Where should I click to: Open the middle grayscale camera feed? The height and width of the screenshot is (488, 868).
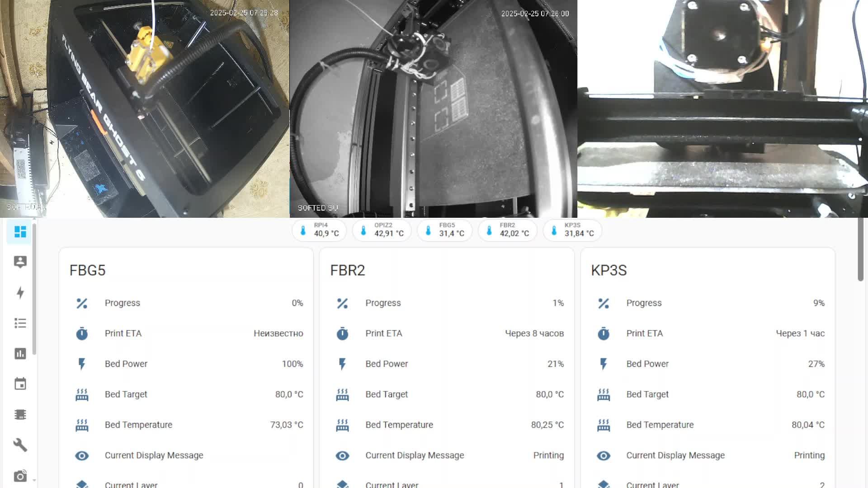(x=433, y=108)
